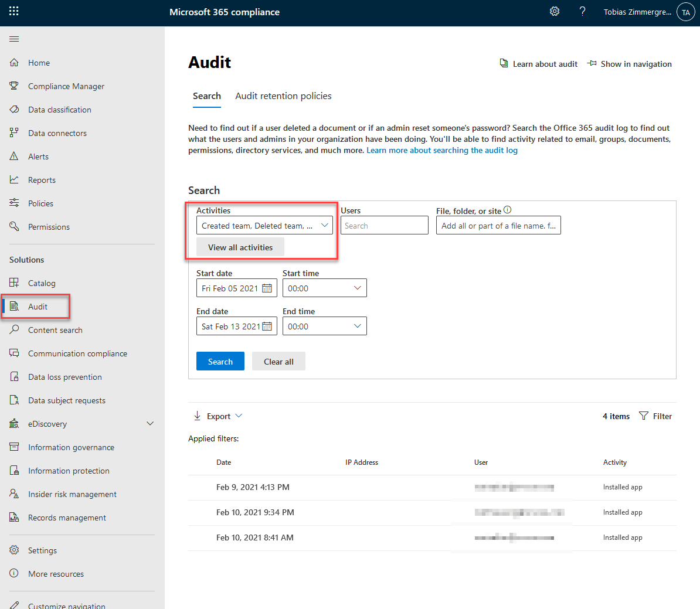
Task: Click info icon beside File, folder, or site
Action: [x=508, y=210]
